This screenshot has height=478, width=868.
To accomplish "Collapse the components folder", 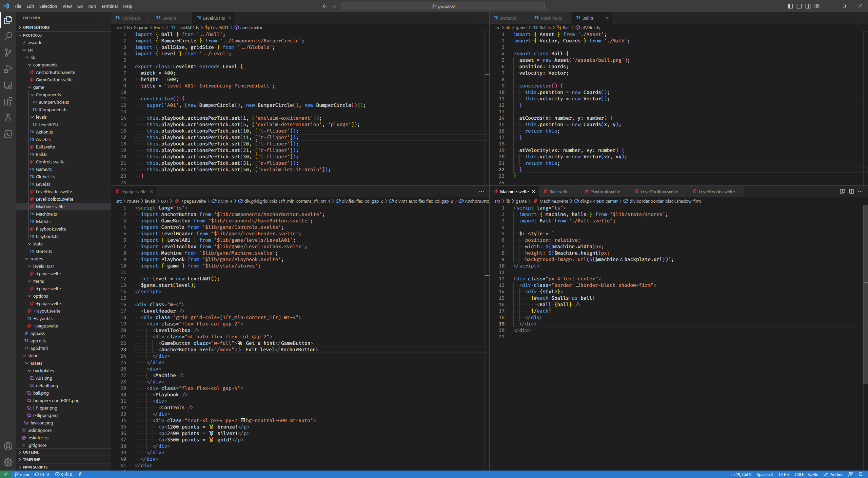I will tap(64, 65).
